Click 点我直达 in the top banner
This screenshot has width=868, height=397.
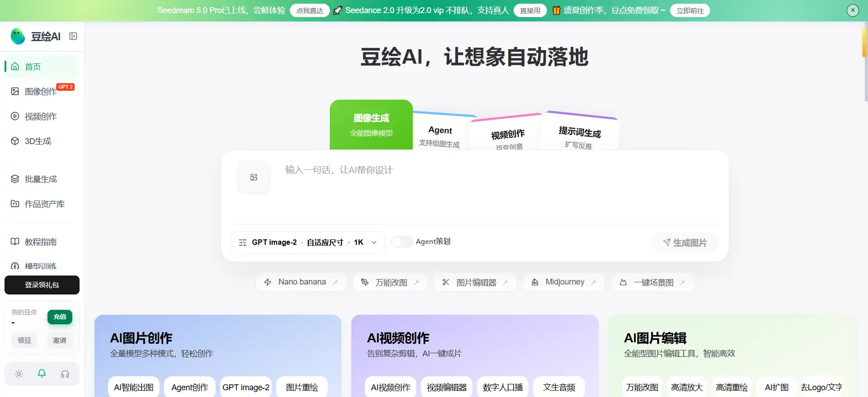point(310,10)
